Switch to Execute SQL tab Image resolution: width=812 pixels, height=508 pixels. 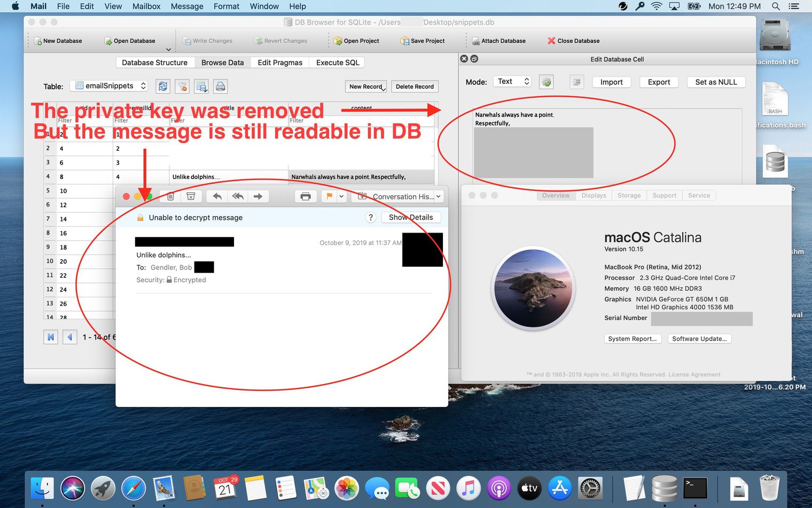pyautogui.click(x=337, y=63)
